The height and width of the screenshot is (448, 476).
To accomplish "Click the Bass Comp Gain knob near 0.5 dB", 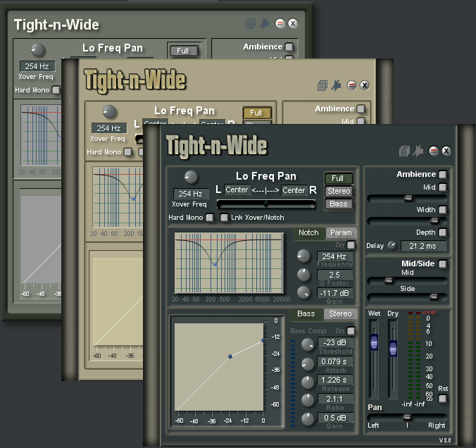I will [308, 419].
